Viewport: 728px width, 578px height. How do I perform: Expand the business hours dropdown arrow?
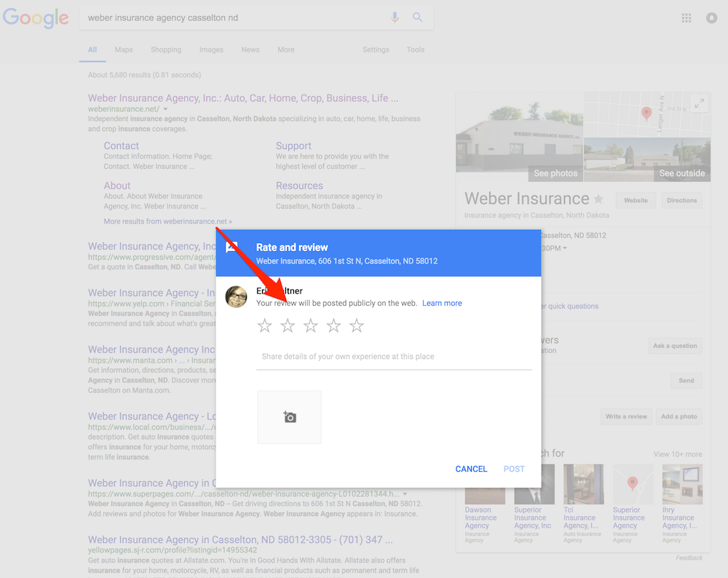coord(565,248)
